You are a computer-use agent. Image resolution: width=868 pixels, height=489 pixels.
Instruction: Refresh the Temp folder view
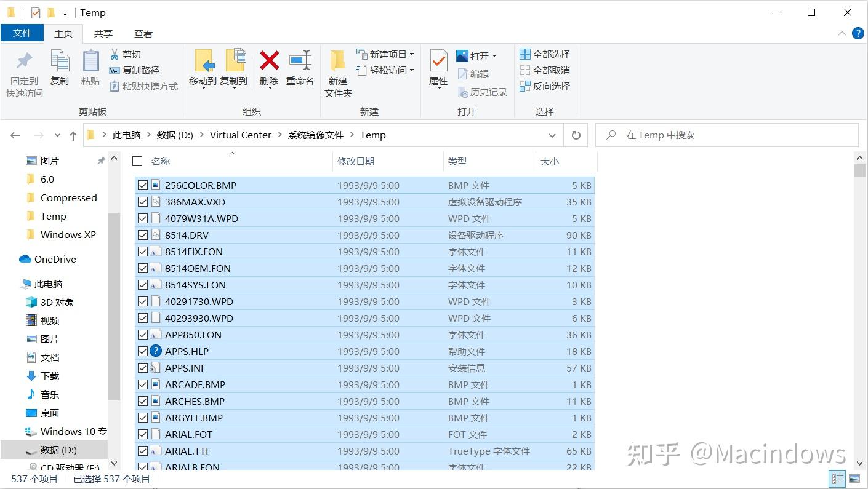click(x=577, y=135)
